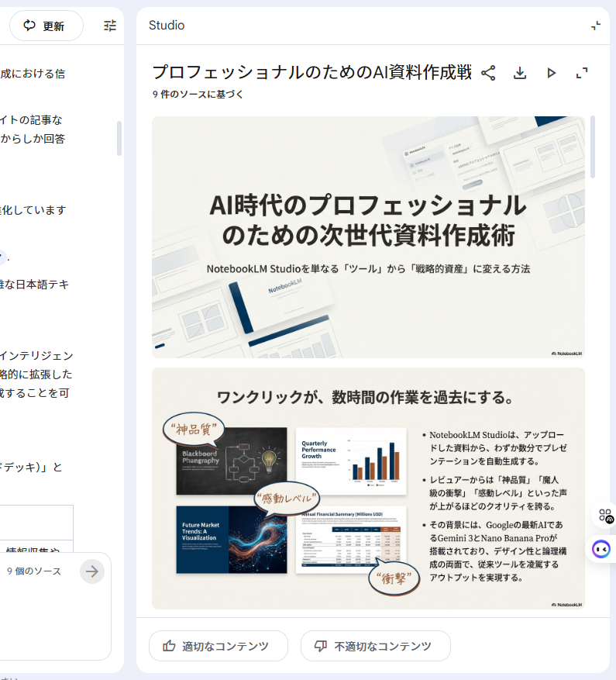Share the slide deck via share icon
This screenshot has height=680, width=616.
pyautogui.click(x=488, y=73)
